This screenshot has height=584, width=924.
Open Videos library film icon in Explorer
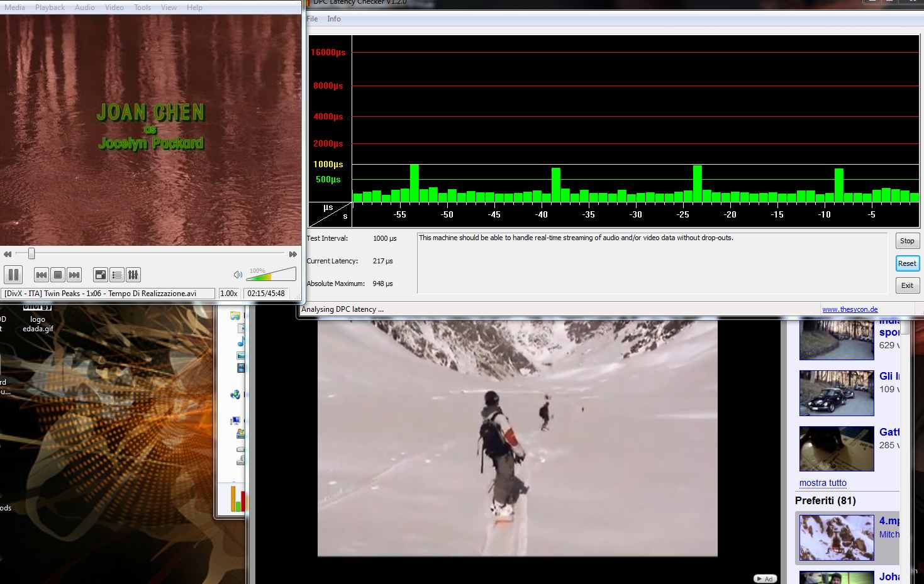click(241, 368)
